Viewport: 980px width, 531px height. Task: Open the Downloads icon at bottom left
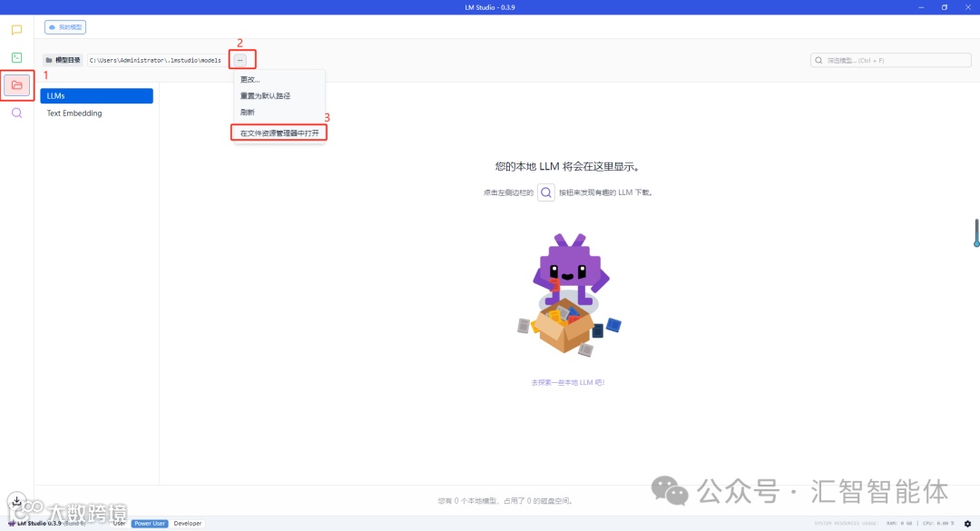pyautogui.click(x=17, y=501)
